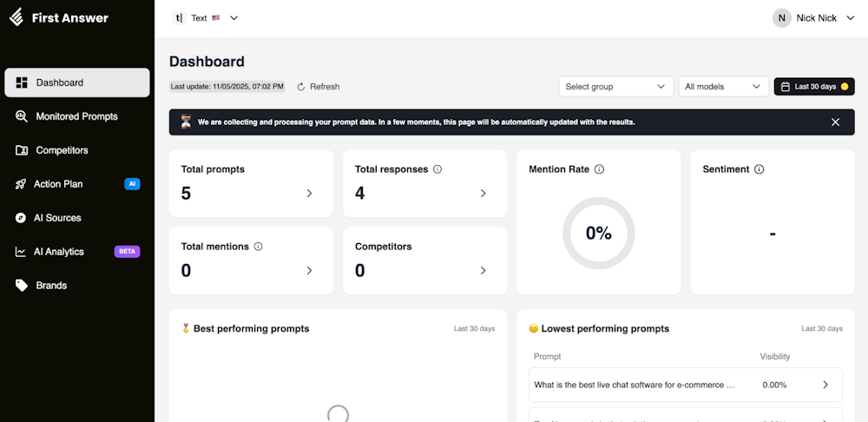Image resolution: width=868 pixels, height=422 pixels.
Task: Open the Total prompts card arrow
Action: [x=309, y=194]
